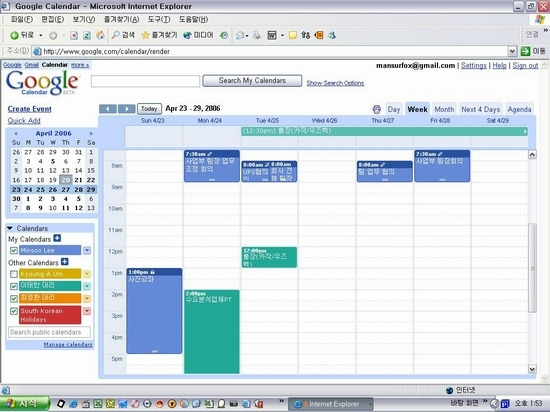Viewport: 550px width, 412px height.
Task: Click the Edit with Word icon
Action: pos(272,35)
